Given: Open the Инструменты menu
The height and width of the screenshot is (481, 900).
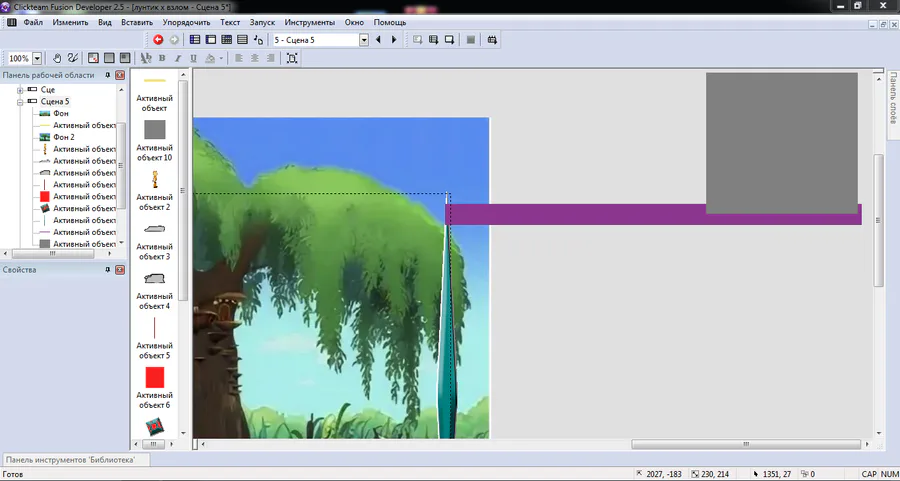Looking at the screenshot, I should tap(310, 22).
